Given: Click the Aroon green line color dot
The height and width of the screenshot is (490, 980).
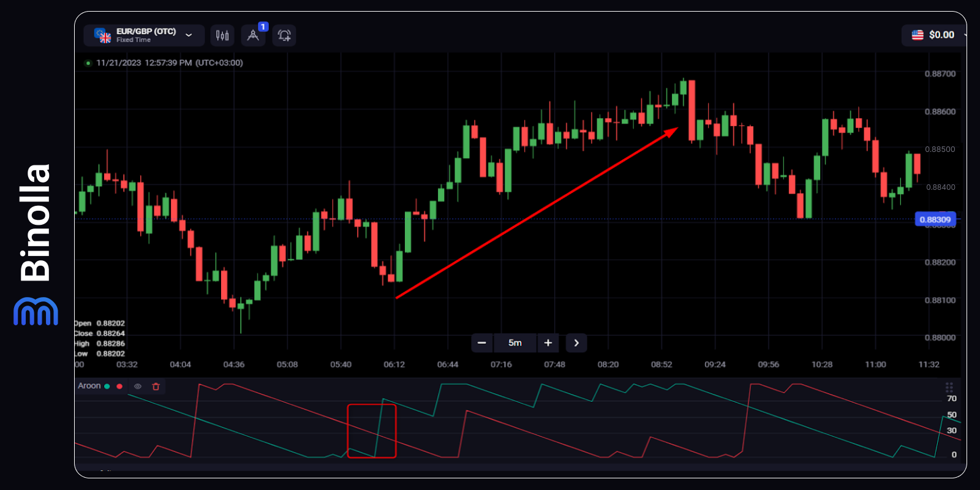Looking at the screenshot, I should (x=107, y=386).
